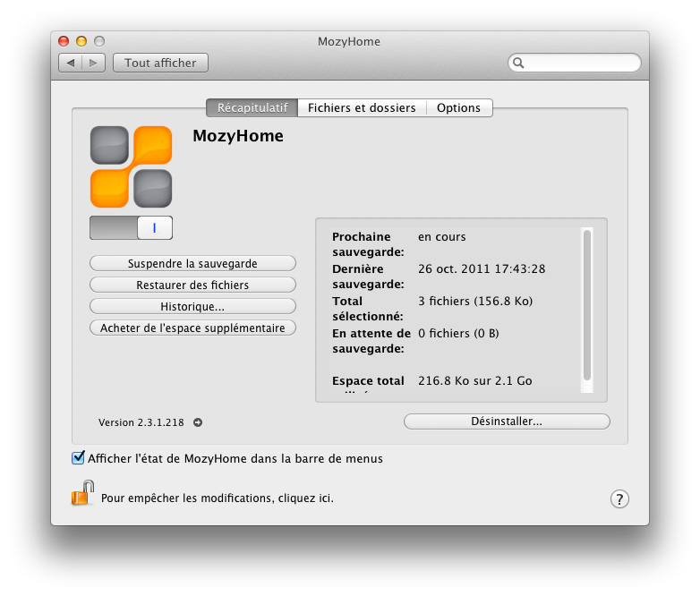Click Acheter de l'espace supplémentaire
The image size is (700, 596).
[192, 328]
